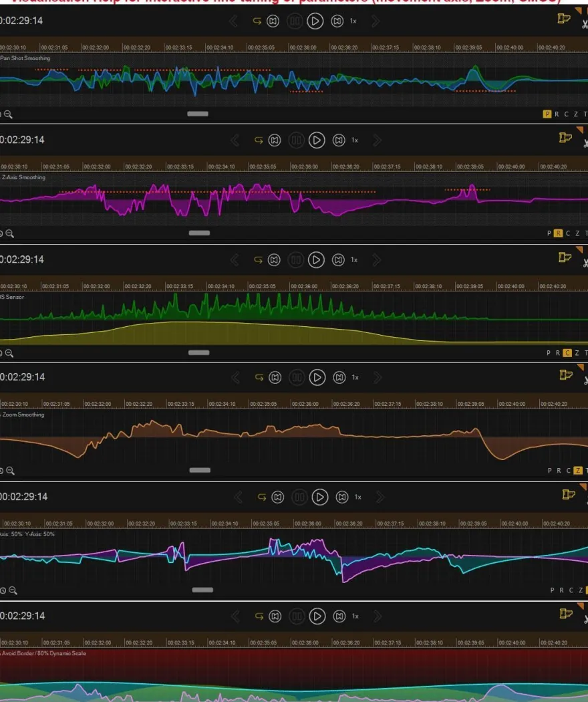The width and height of the screenshot is (588, 702).
Task: Click the horizontal scroll thumb in Y-Axis: 50% panel
Action: click(202, 590)
